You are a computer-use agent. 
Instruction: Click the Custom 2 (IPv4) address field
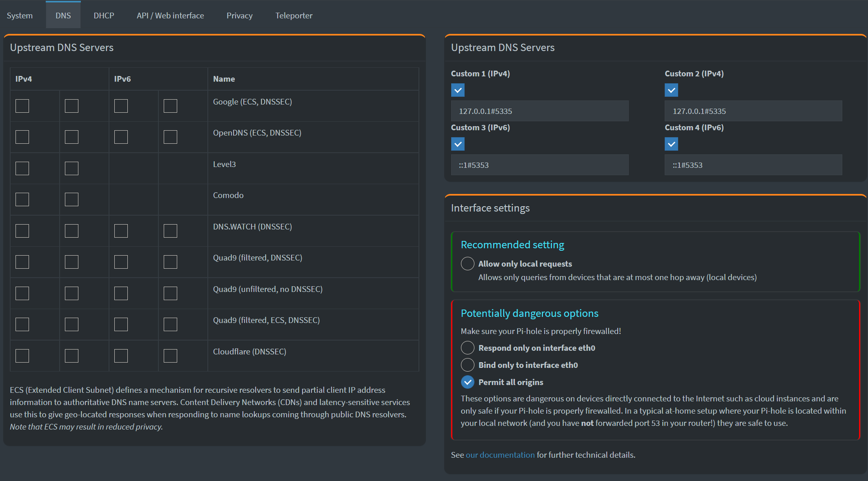[x=753, y=111]
